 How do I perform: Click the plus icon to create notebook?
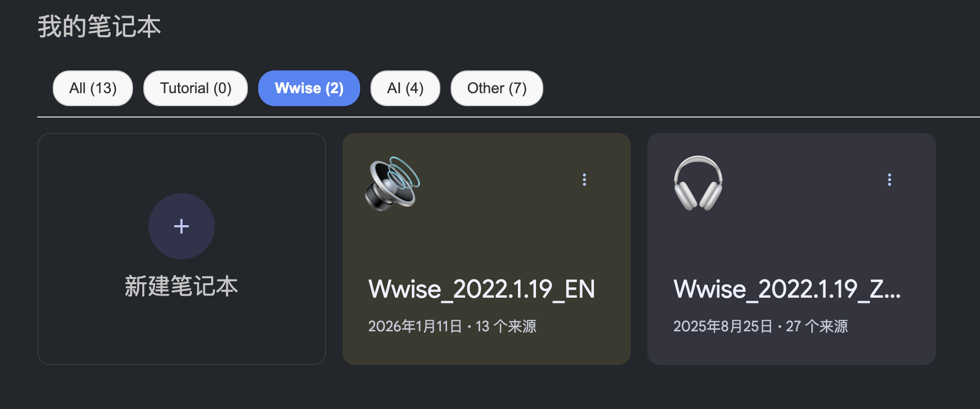click(181, 226)
